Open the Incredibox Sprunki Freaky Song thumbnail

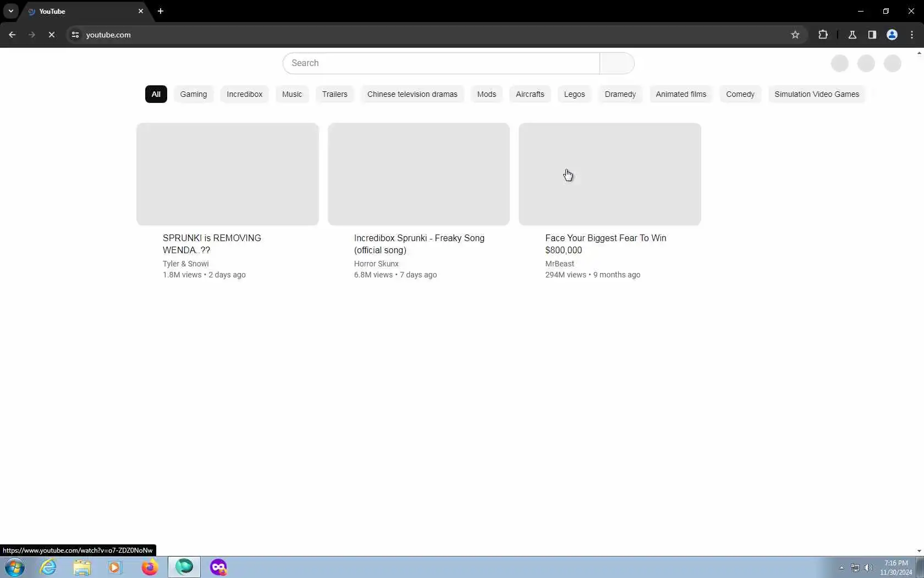[419, 174]
